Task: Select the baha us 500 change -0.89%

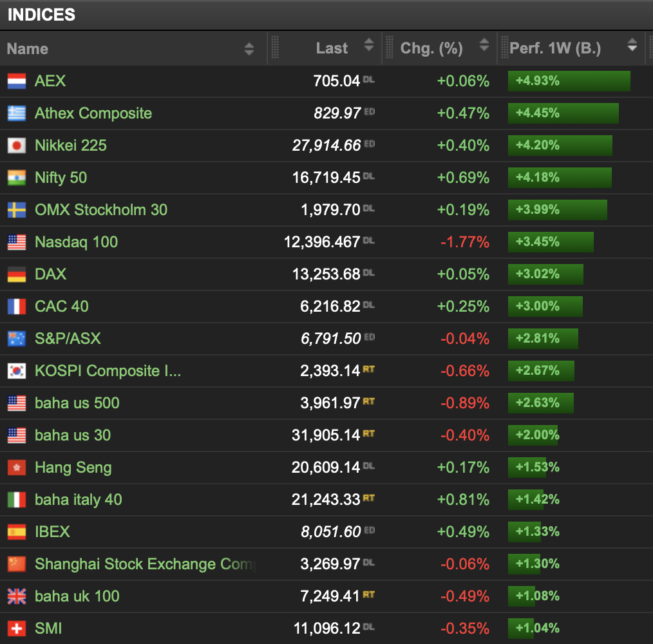Action: [465, 402]
